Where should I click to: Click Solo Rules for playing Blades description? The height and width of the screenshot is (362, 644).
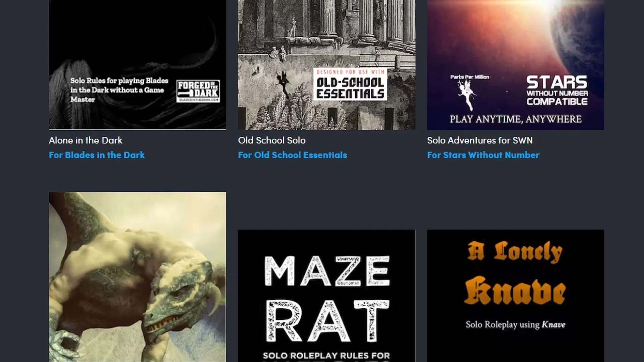(x=119, y=90)
